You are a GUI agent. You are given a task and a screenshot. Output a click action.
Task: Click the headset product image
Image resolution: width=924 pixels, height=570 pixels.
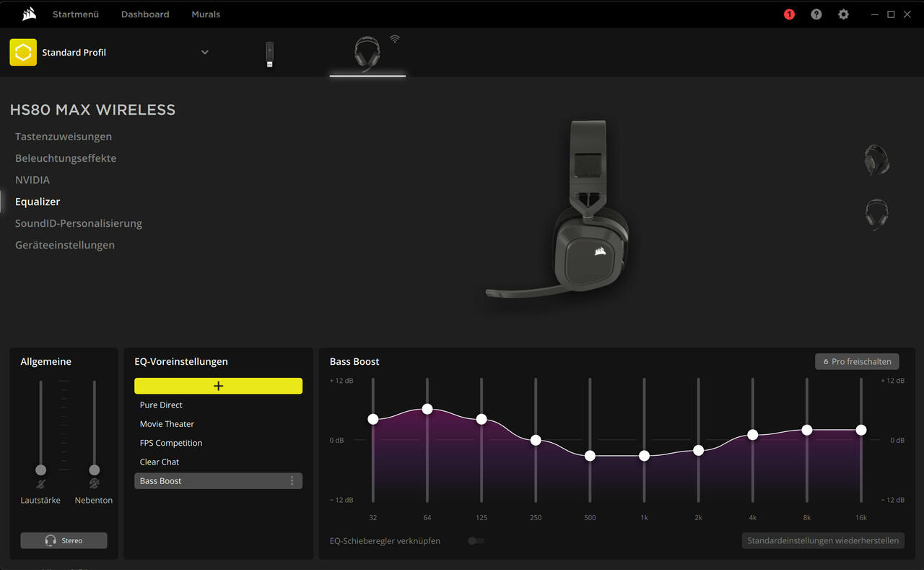(x=558, y=210)
